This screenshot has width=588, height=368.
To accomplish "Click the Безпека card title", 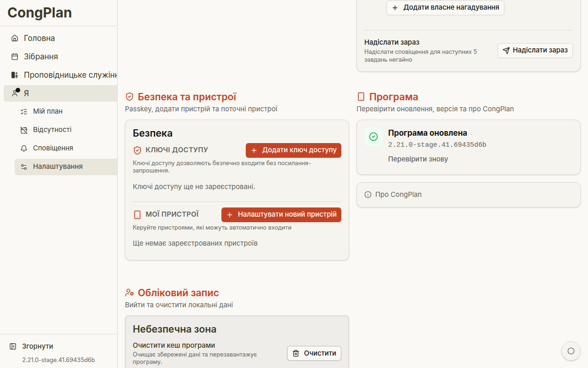I will tap(153, 133).
